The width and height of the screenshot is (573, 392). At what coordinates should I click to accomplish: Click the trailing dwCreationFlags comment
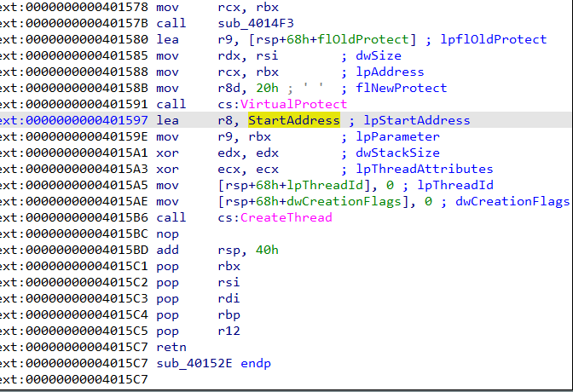(x=512, y=201)
